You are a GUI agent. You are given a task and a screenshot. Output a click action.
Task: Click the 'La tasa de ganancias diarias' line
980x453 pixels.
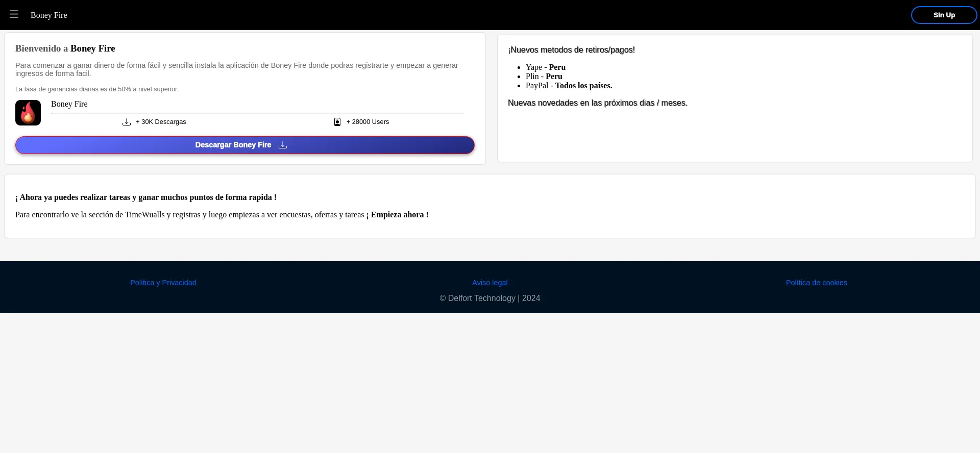tap(97, 89)
